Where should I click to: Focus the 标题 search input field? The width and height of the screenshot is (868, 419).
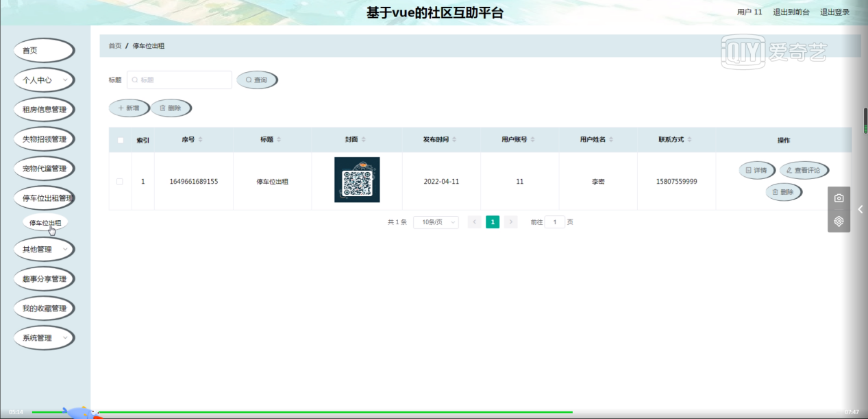point(179,80)
